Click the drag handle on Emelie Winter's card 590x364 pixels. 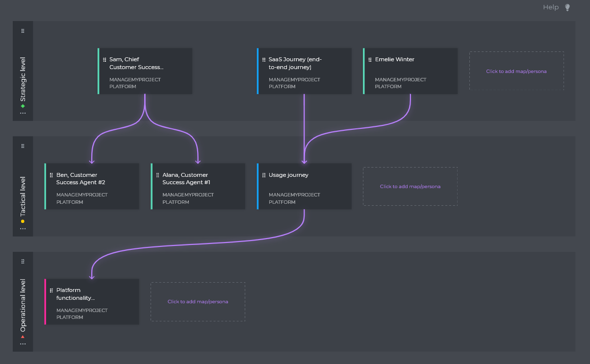[369, 59]
